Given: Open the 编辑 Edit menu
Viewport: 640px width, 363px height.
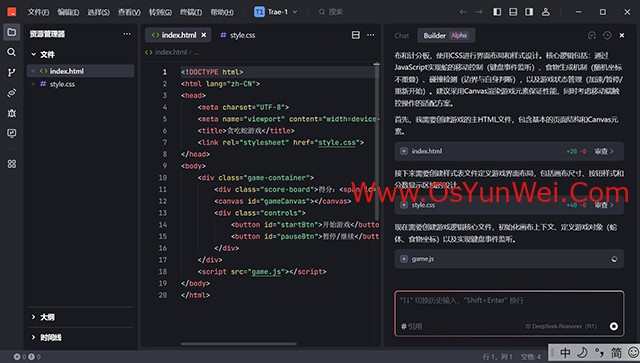Looking at the screenshot, I should pyautogui.click(x=68, y=12).
